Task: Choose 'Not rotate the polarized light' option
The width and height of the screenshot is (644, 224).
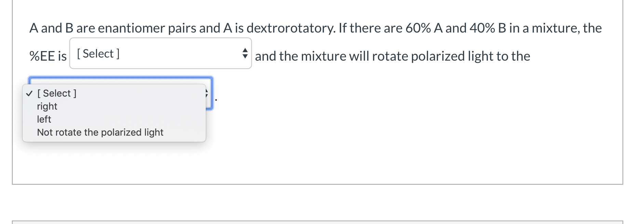Action: click(100, 132)
